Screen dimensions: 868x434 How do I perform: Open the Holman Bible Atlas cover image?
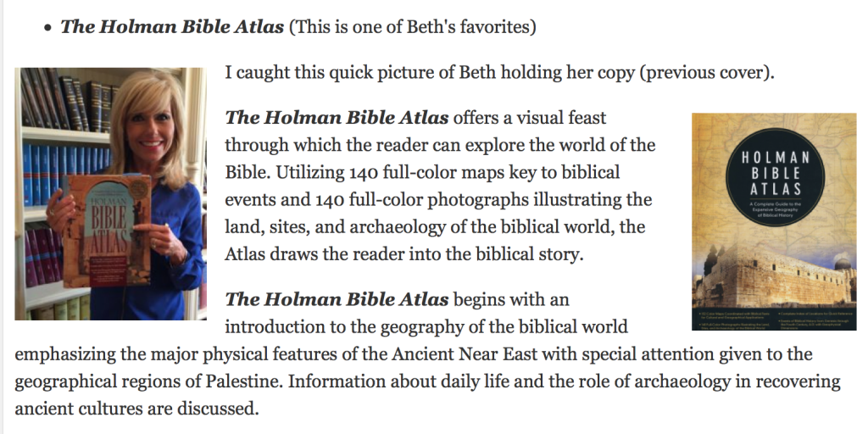click(774, 221)
